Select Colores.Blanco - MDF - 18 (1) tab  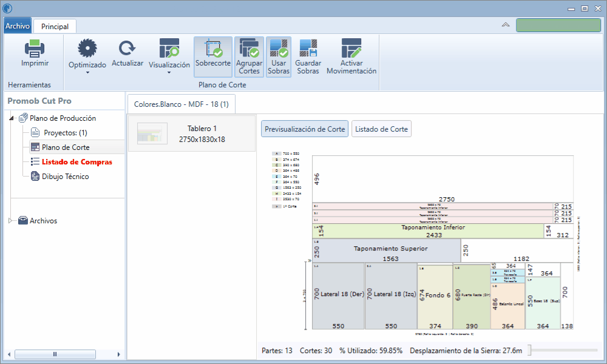coord(181,104)
